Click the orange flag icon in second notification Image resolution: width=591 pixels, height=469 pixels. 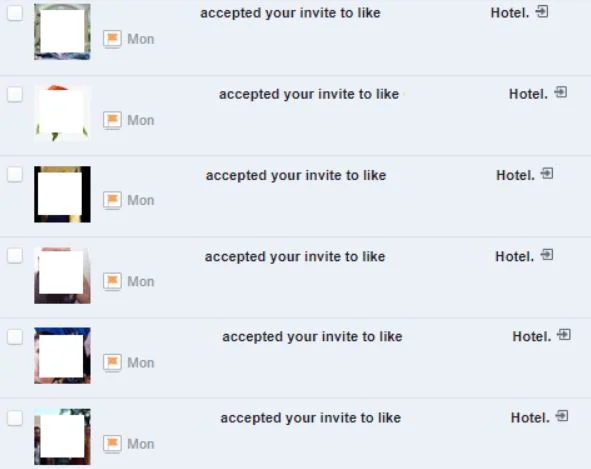[112, 120]
